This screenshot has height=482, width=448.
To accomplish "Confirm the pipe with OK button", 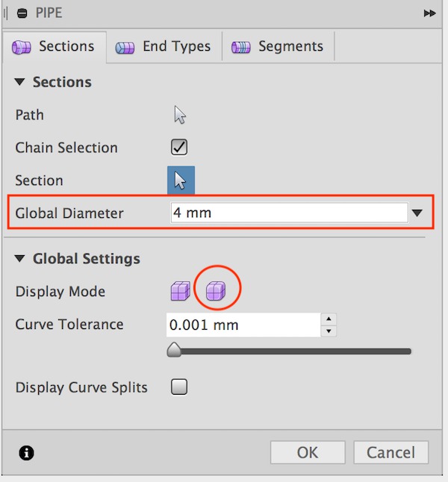I will (308, 452).
